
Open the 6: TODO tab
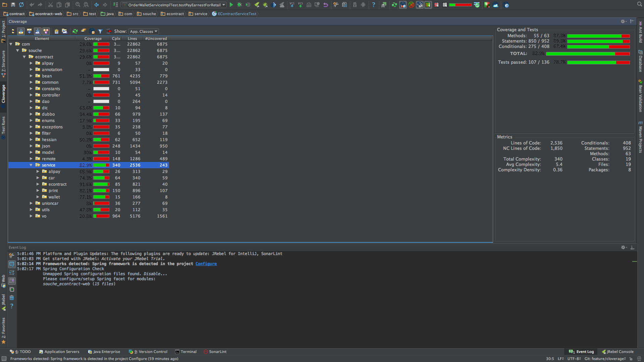click(x=20, y=352)
